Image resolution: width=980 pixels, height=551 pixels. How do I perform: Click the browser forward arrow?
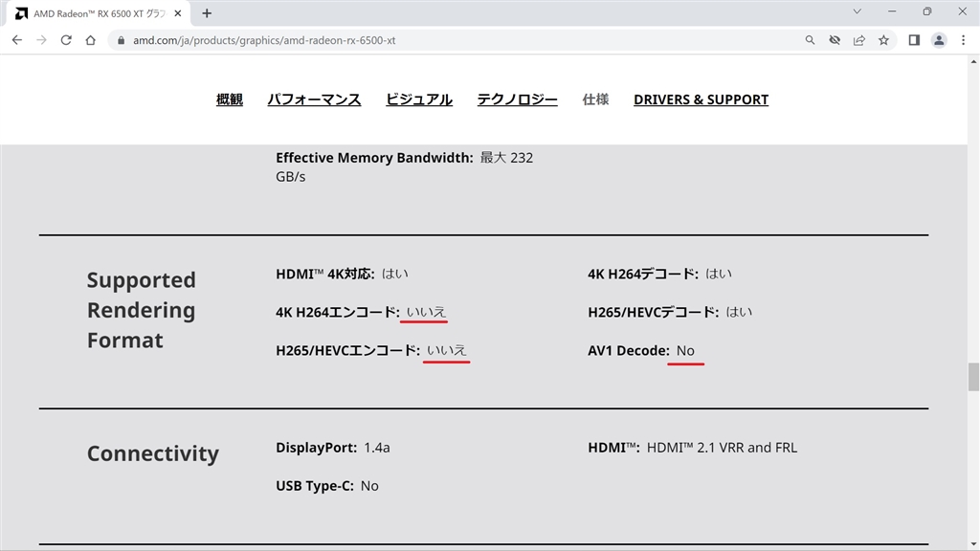41,40
